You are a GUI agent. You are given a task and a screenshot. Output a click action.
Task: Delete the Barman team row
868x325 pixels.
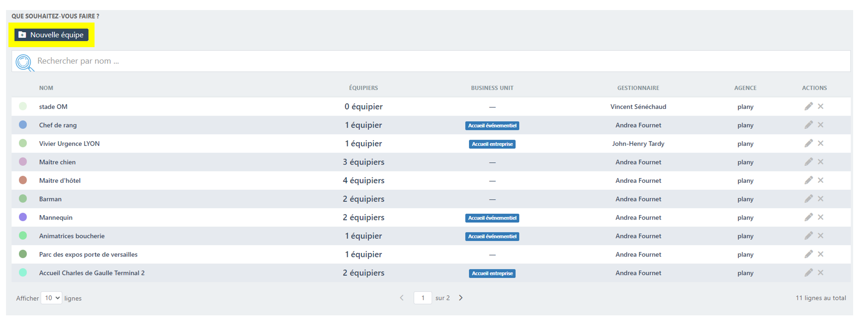(x=821, y=199)
